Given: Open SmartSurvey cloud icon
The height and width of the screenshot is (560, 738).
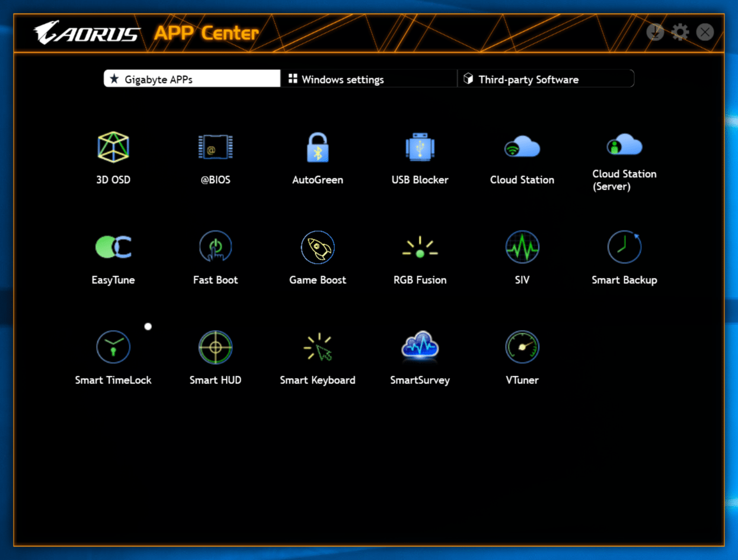Looking at the screenshot, I should (420, 347).
